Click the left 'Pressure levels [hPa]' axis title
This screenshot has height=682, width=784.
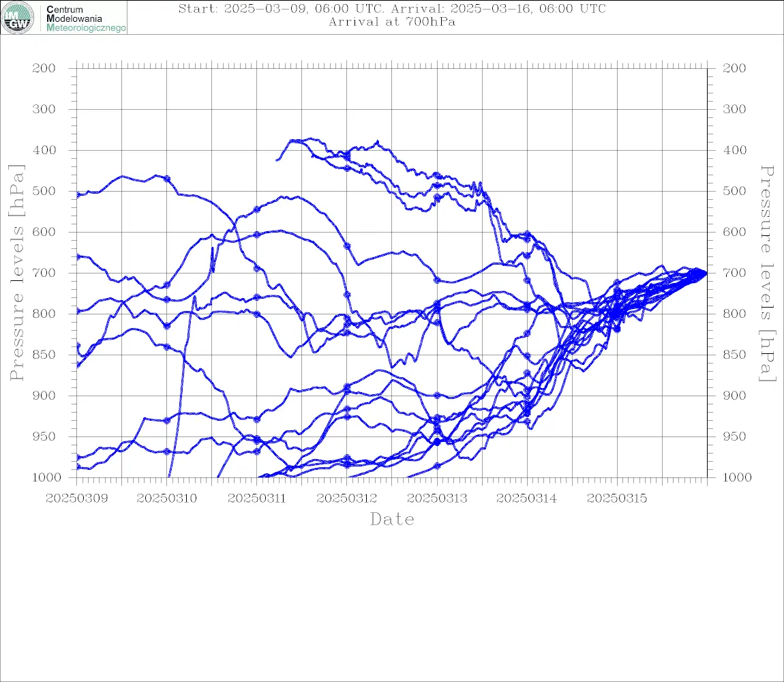pyautogui.click(x=16, y=273)
